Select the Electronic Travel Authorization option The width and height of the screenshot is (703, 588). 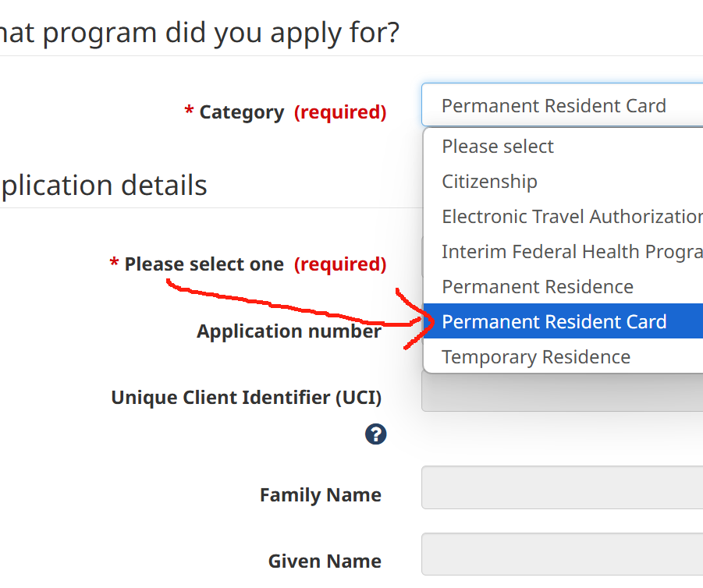(571, 217)
